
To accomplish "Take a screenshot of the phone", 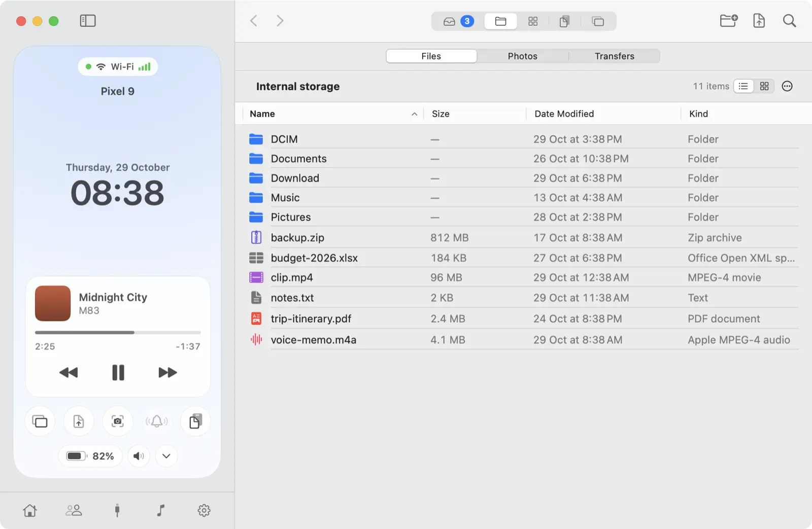I will click(x=118, y=421).
